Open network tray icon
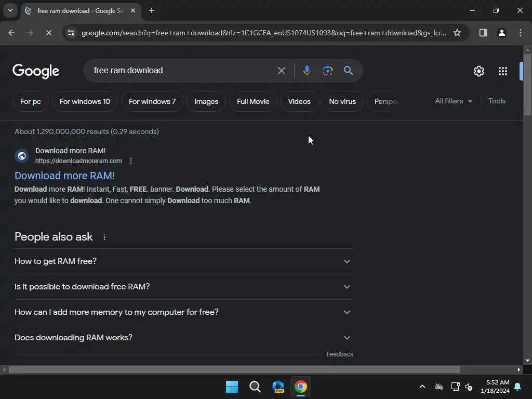532x399 pixels. tap(455, 387)
